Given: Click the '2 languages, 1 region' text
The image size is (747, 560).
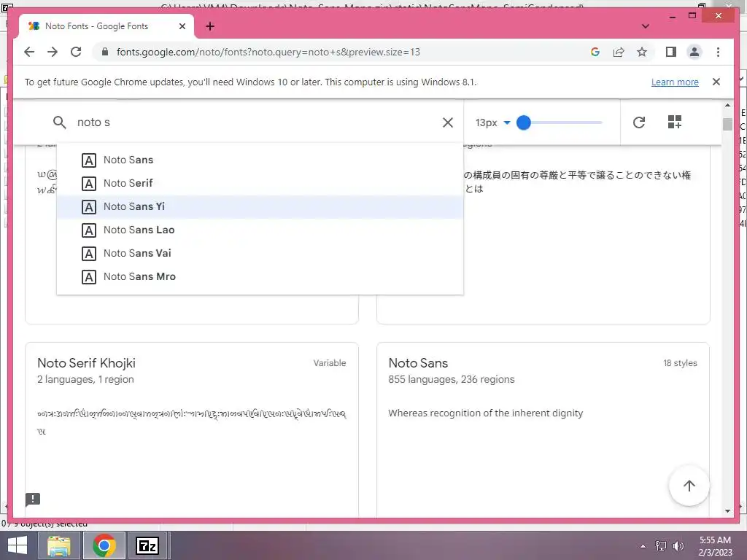Looking at the screenshot, I should click(85, 379).
